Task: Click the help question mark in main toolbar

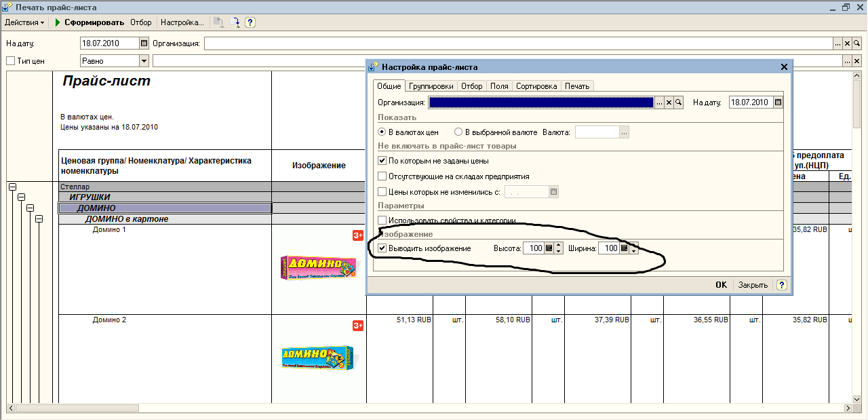Action: (250, 22)
